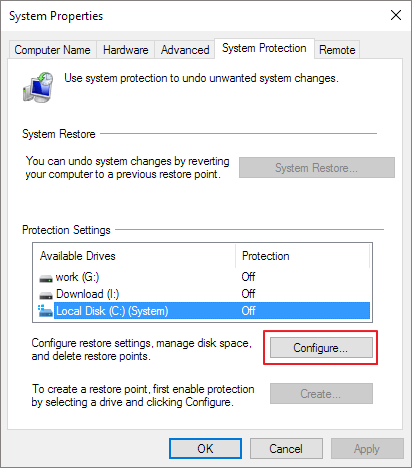Click the system protection computer icon
The width and height of the screenshot is (412, 468).
pyautogui.click(x=38, y=87)
